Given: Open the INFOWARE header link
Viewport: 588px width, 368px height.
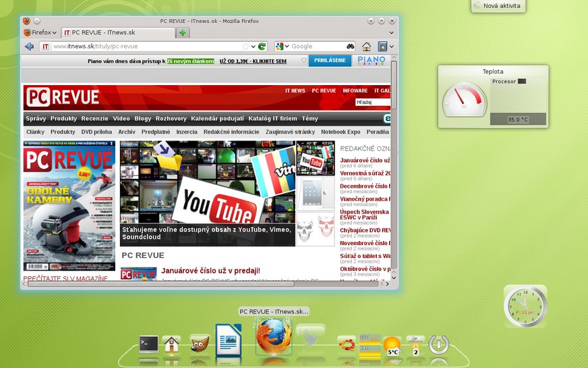Looking at the screenshot, I should (x=355, y=91).
